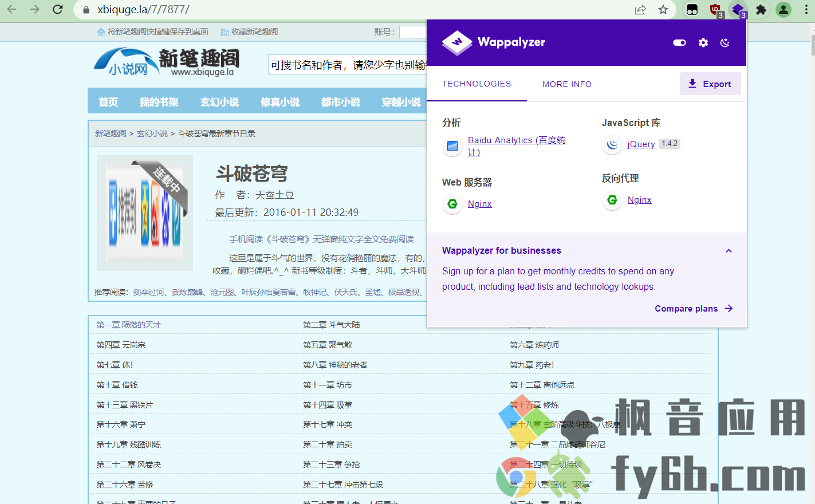Viewport: 815px width, 504px height.
Task: Open recommended book 牧神记
Action: [x=315, y=292]
